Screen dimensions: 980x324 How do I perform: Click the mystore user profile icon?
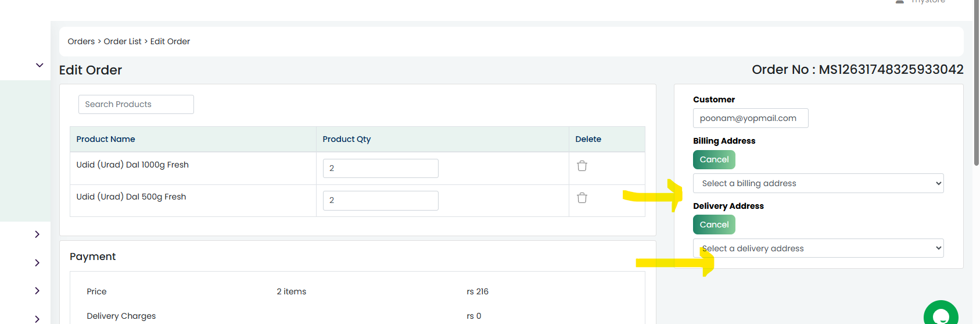click(x=900, y=2)
